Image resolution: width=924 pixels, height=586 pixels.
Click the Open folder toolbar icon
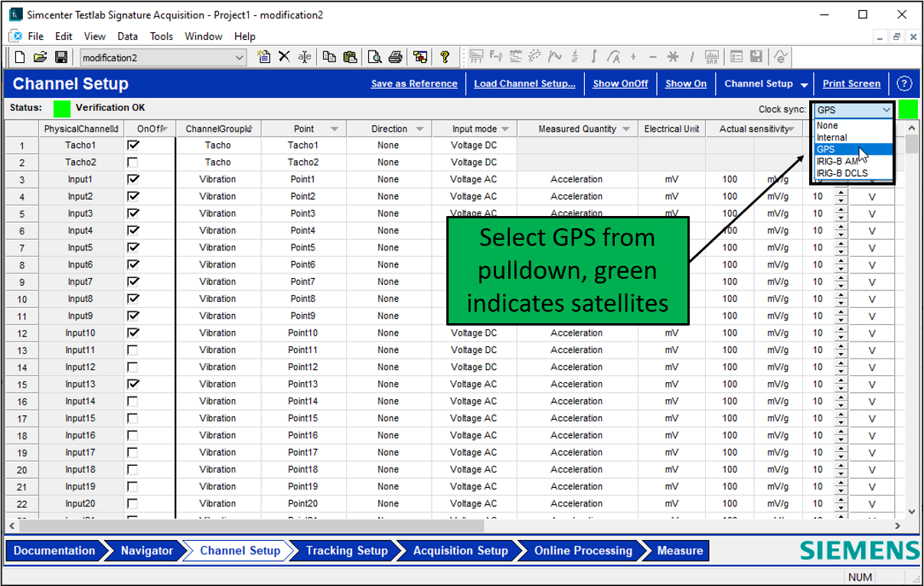(x=41, y=57)
